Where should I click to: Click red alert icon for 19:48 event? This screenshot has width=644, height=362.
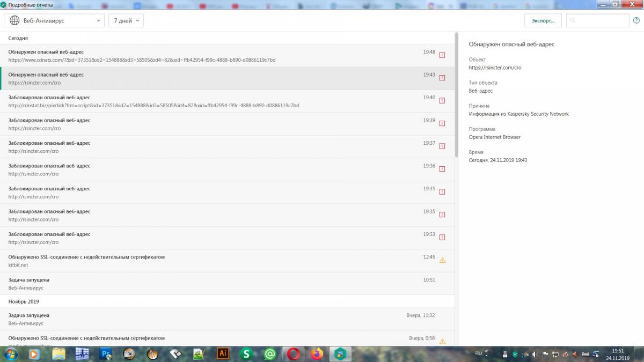pyautogui.click(x=442, y=55)
